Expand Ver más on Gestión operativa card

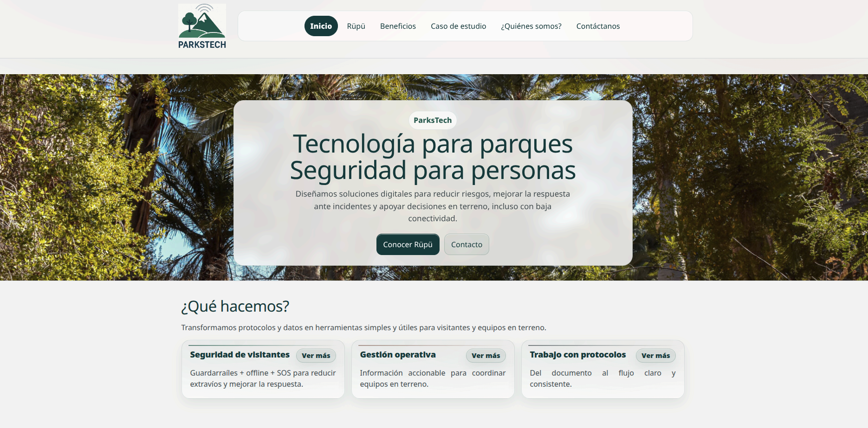(x=486, y=356)
